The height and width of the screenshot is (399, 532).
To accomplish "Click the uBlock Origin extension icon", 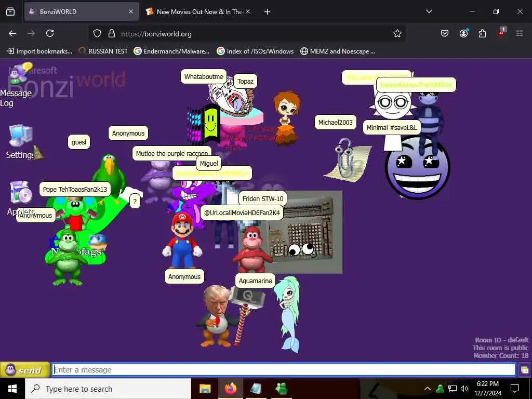I will (501, 33).
